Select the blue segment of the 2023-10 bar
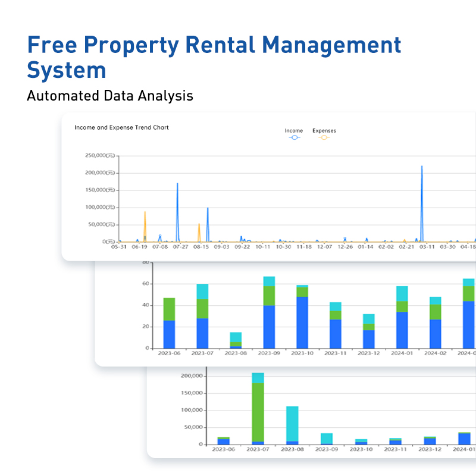The image size is (476, 476). tap(302, 322)
